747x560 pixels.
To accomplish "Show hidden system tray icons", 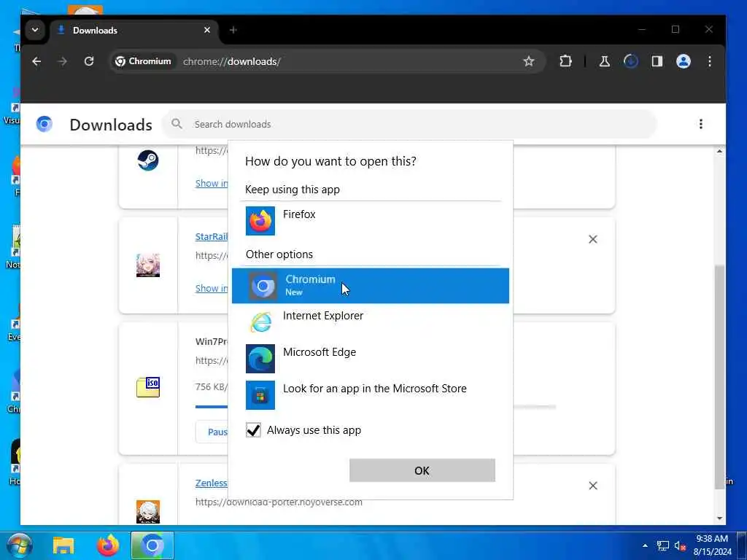I will tap(645, 545).
